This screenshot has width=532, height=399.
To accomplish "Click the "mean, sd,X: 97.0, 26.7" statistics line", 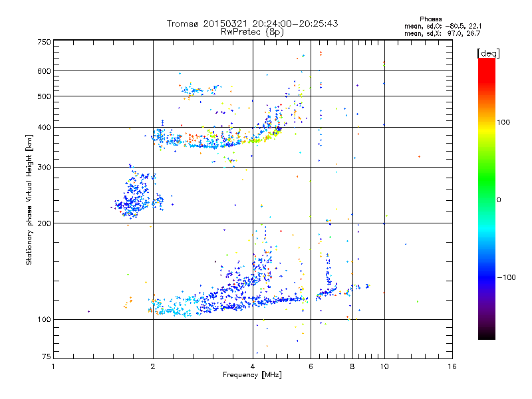I will (442, 34).
